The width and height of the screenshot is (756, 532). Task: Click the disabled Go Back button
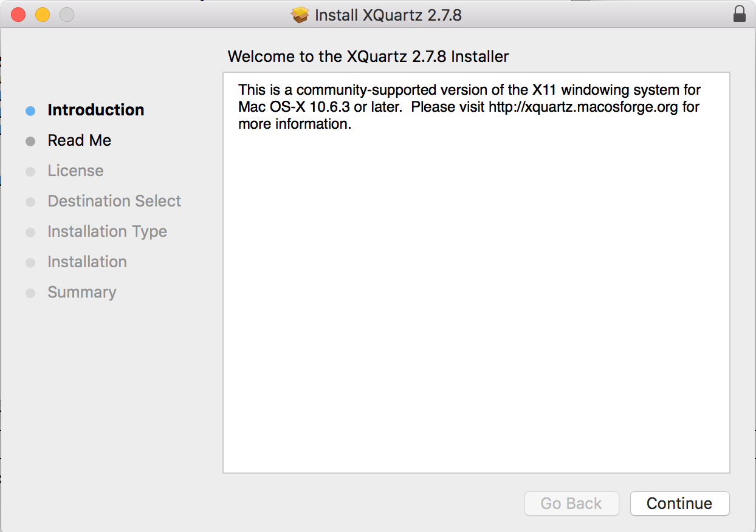coord(571,503)
